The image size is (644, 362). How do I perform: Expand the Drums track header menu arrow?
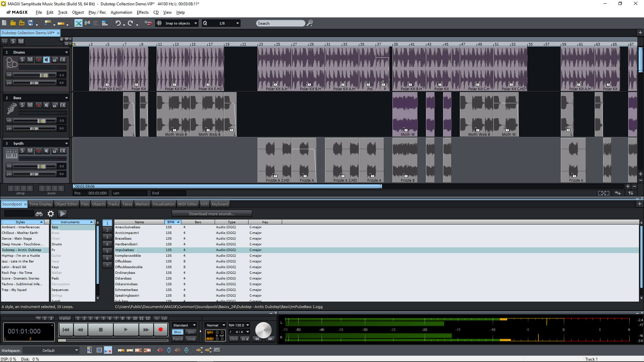[x=66, y=52]
